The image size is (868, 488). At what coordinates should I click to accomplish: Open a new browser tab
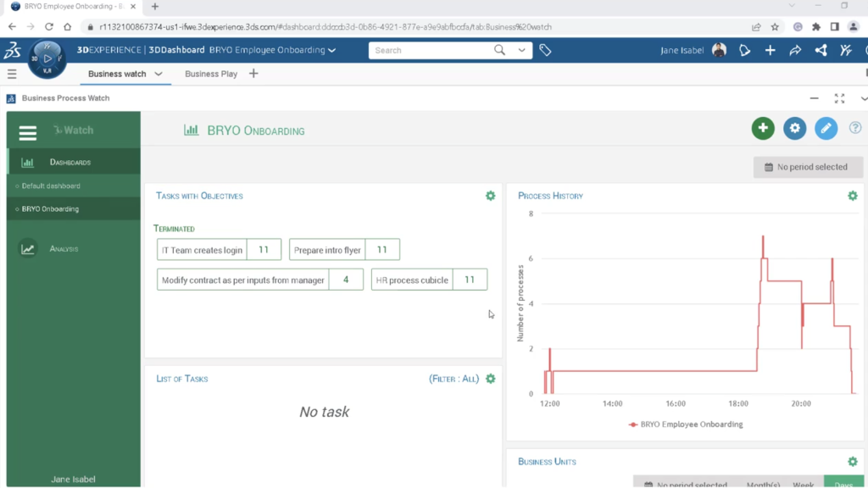pos(155,7)
